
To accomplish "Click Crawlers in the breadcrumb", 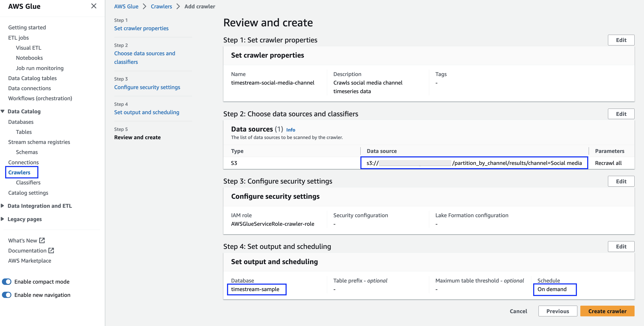I will (x=161, y=6).
